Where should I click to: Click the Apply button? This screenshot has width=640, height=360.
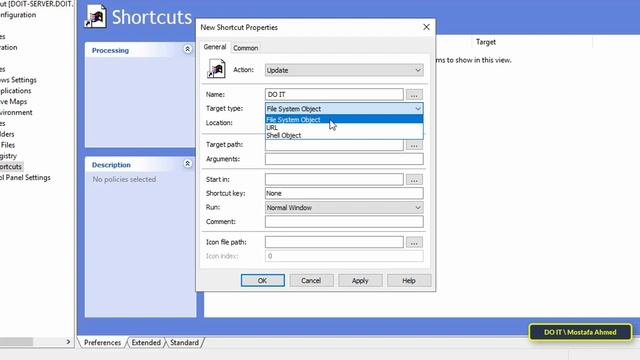(x=360, y=280)
